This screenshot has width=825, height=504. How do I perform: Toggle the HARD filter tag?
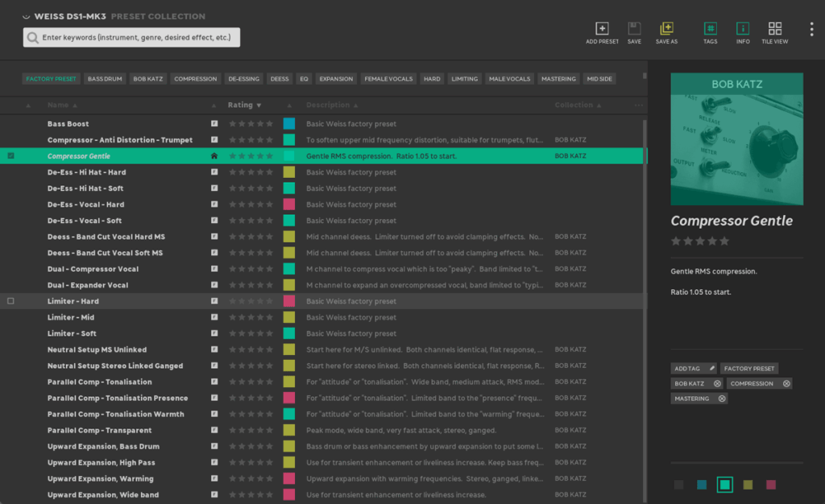pos(432,79)
